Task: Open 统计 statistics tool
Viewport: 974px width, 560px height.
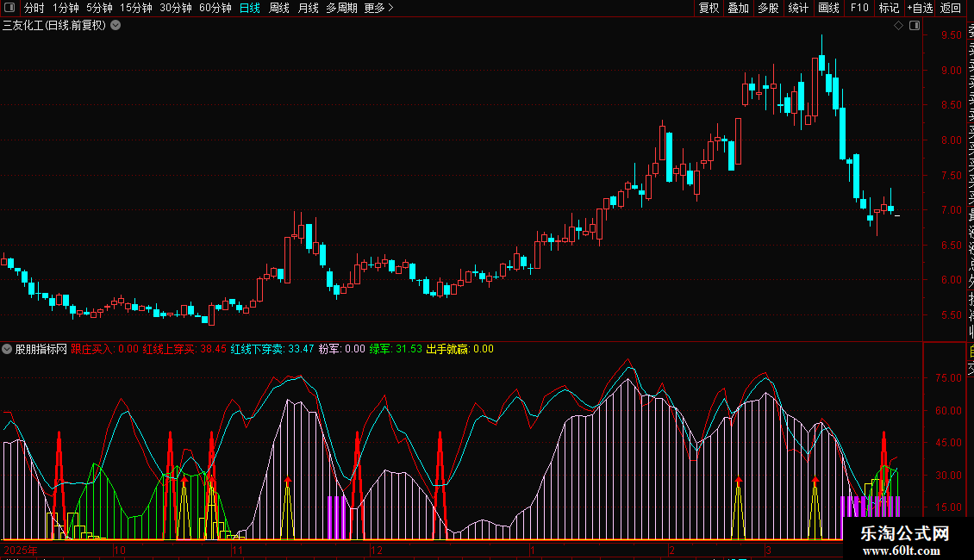Action: tap(798, 8)
